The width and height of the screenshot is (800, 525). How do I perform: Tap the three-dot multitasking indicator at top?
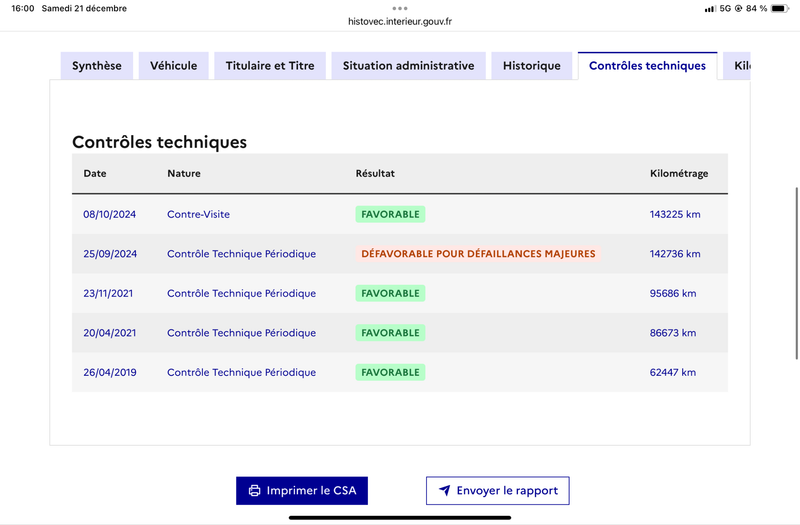400,8
